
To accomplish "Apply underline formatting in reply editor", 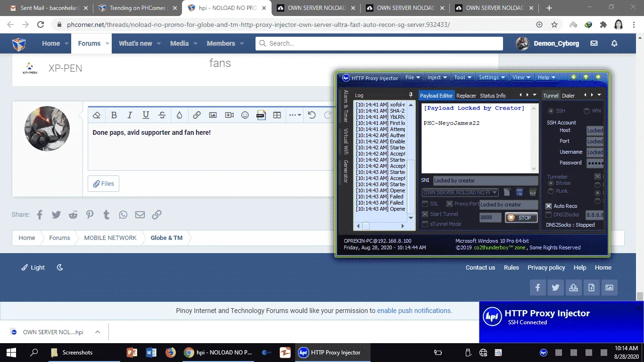I will (146, 115).
